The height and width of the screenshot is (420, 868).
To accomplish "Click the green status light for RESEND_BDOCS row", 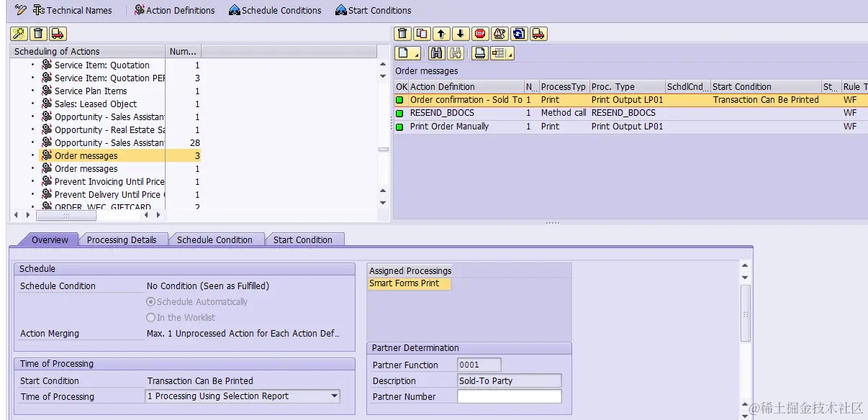I will (x=401, y=113).
